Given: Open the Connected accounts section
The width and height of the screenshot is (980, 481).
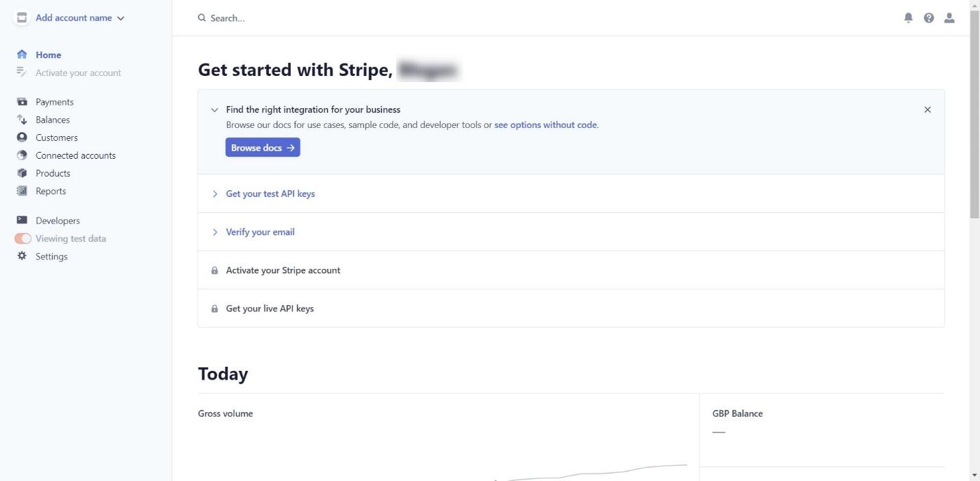Looking at the screenshot, I should pyautogui.click(x=76, y=155).
